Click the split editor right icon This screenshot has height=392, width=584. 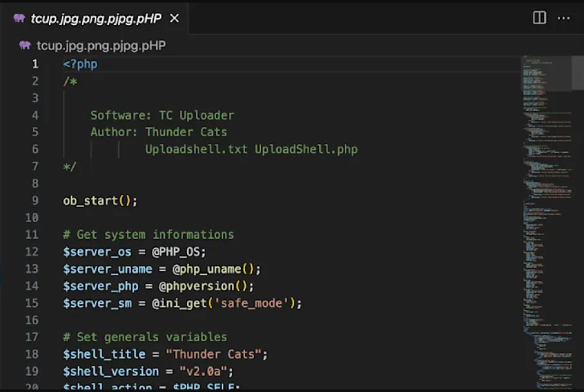(x=540, y=18)
